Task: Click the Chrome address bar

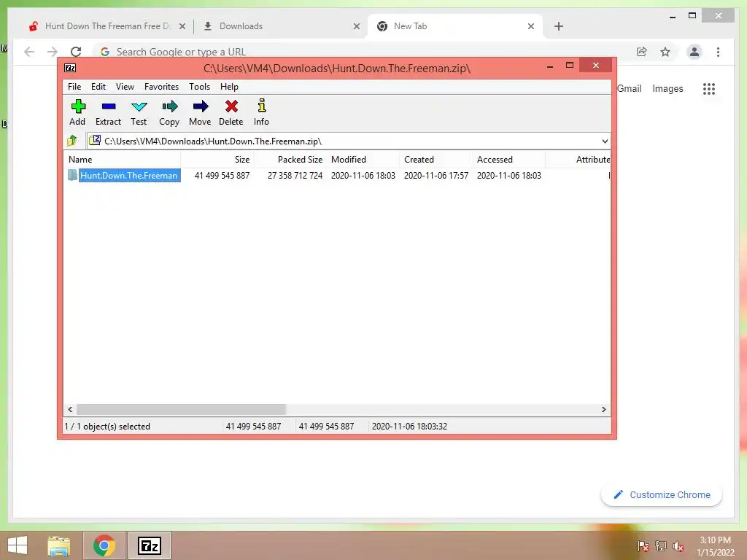Action: tap(362, 52)
